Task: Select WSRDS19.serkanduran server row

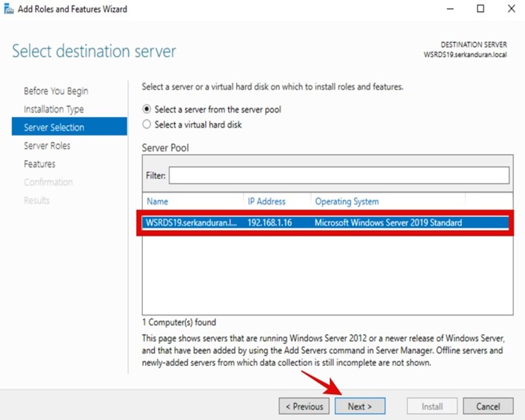Action: coord(326,223)
